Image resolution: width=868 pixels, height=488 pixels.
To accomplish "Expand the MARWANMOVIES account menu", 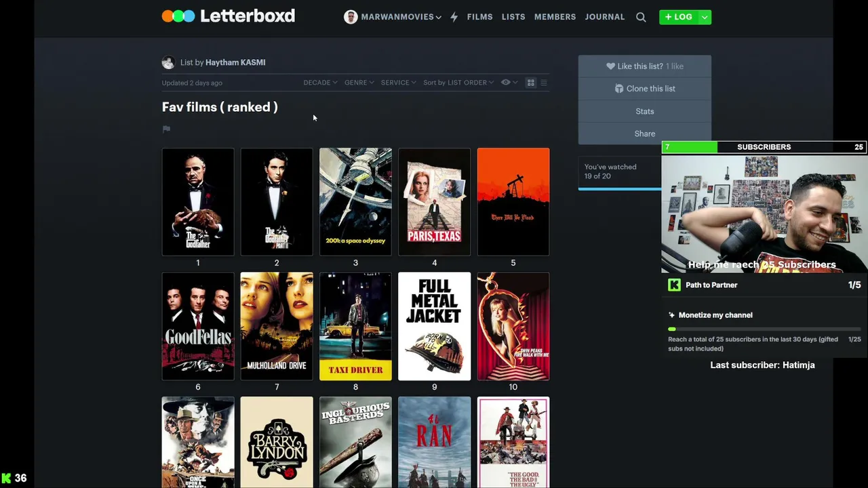I will 401,17.
